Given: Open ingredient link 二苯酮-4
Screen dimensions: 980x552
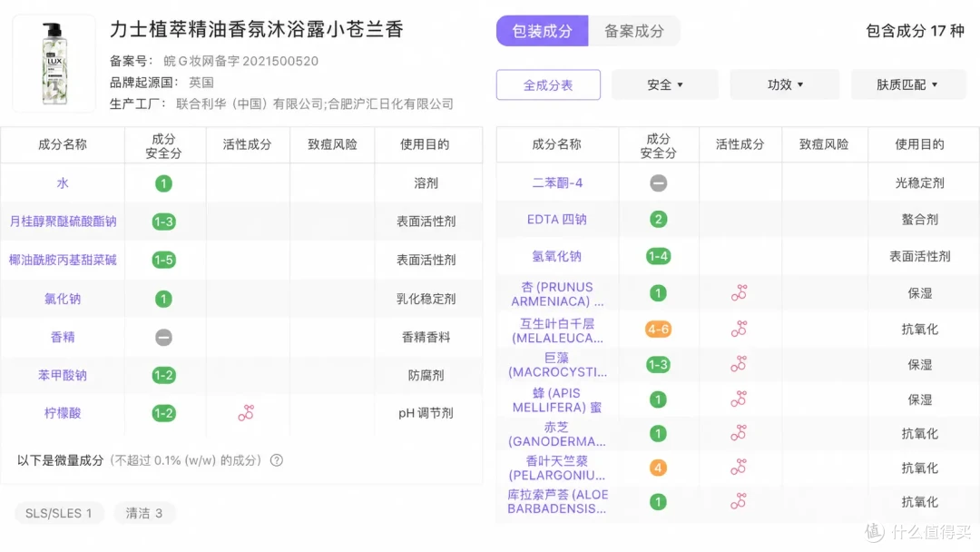Looking at the screenshot, I should [x=557, y=183].
